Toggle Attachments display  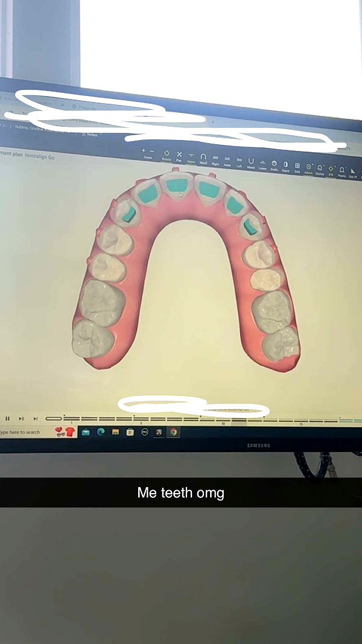[x=309, y=168]
